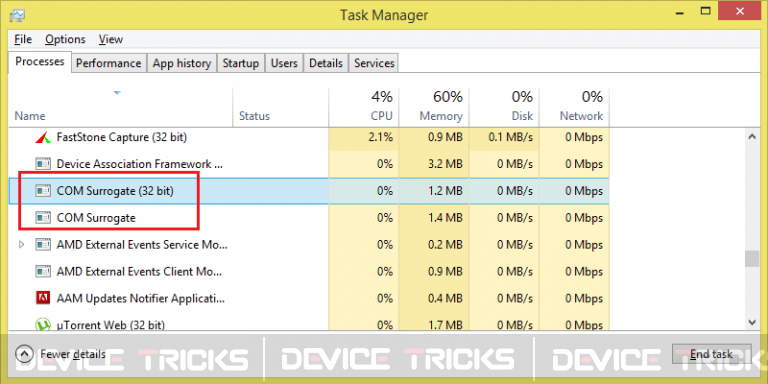Click the End task button
This screenshot has height=384, width=768.
(711, 354)
